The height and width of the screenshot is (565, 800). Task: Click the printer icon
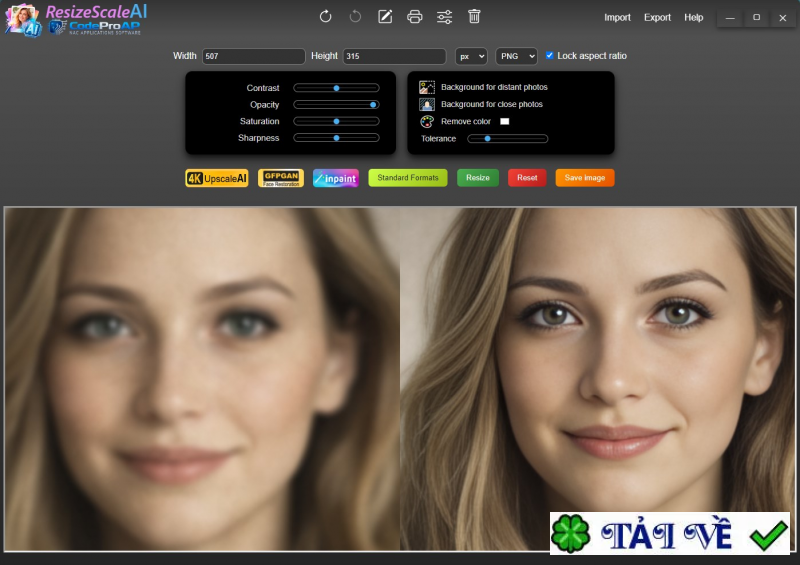click(x=414, y=17)
